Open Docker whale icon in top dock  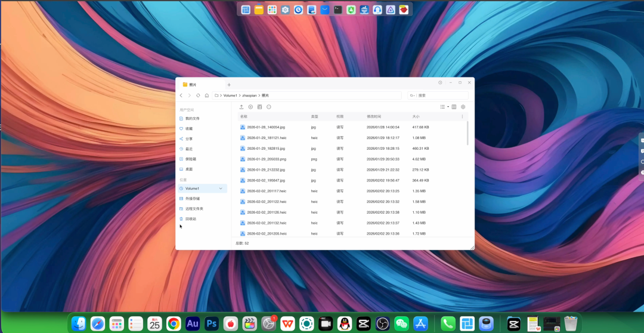click(x=364, y=10)
